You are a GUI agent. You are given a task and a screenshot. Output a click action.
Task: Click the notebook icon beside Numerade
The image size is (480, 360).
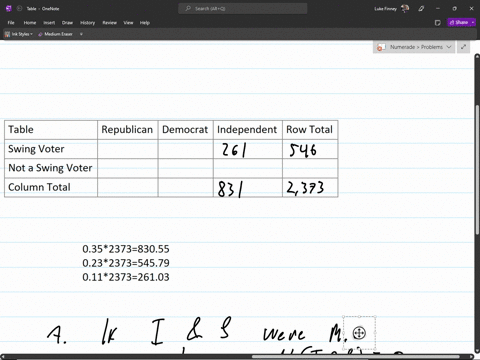click(381, 47)
